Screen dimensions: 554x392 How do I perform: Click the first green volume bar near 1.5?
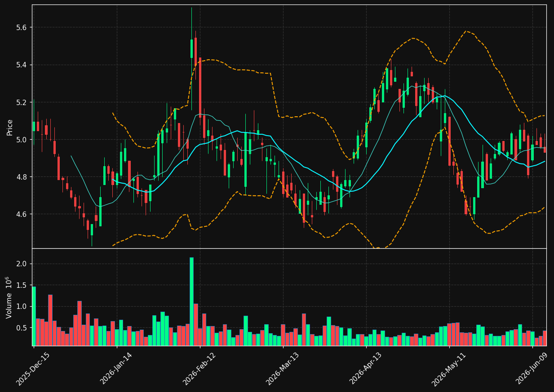[x=34, y=316]
